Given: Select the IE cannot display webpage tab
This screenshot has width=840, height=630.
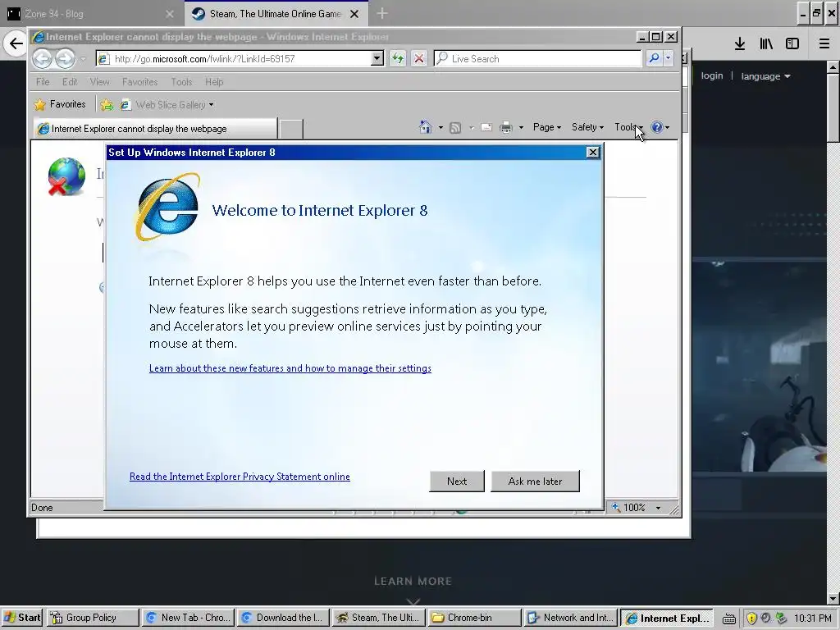Looking at the screenshot, I should pyautogui.click(x=155, y=129).
